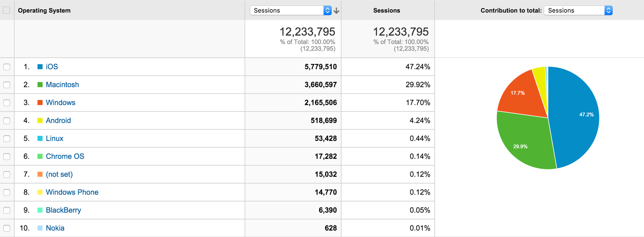Sort by Operating System column header
This screenshot has height=237, width=644.
click(44, 11)
